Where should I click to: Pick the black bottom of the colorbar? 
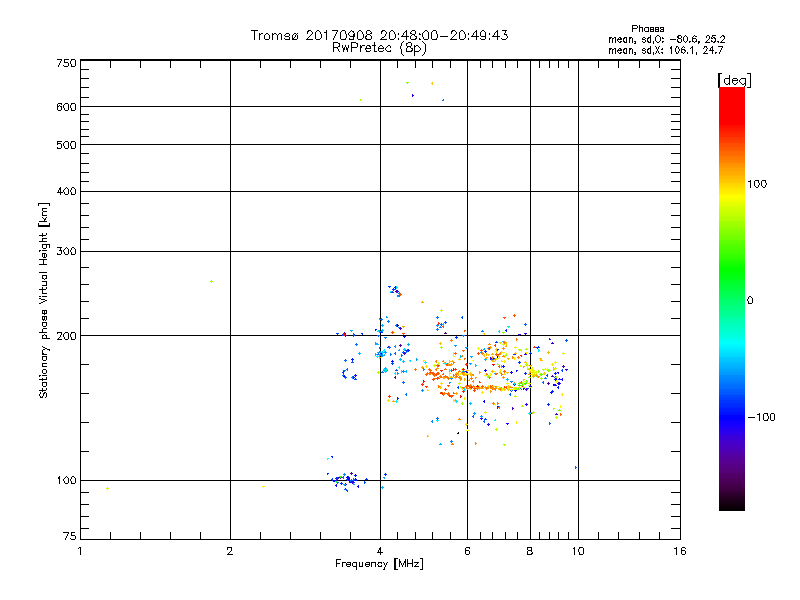pos(732,505)
